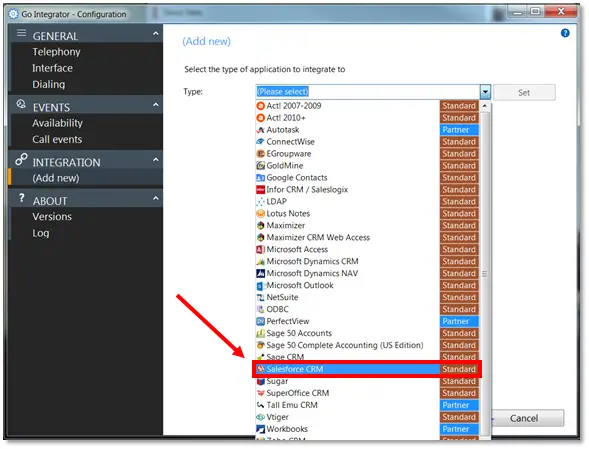Screen dimensions: 589x449
Task: Click the SuperOffice CRM icon
Action: click(260, 393)
